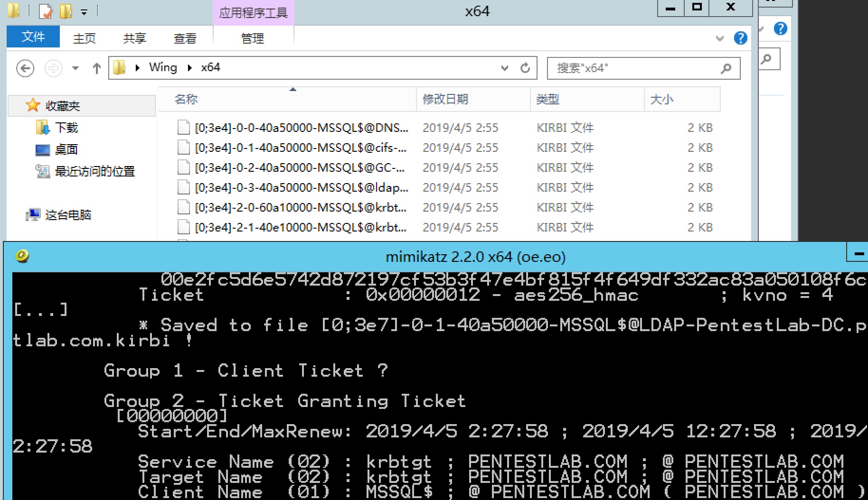Sort files by the 修改日期 column

[x=473, y=99]
